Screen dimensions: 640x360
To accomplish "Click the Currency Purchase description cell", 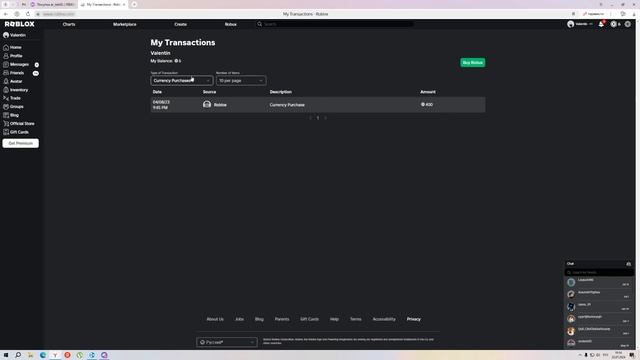I will tap(287, 105).
